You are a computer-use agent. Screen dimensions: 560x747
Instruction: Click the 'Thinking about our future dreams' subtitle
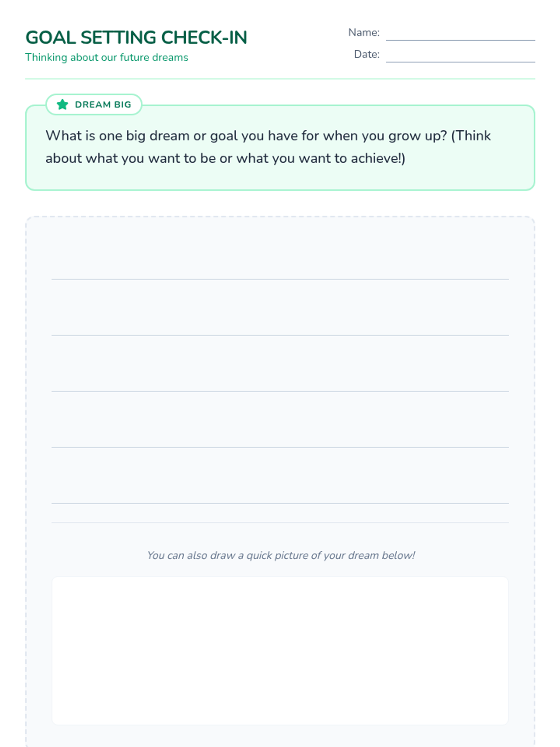point(106,57)
